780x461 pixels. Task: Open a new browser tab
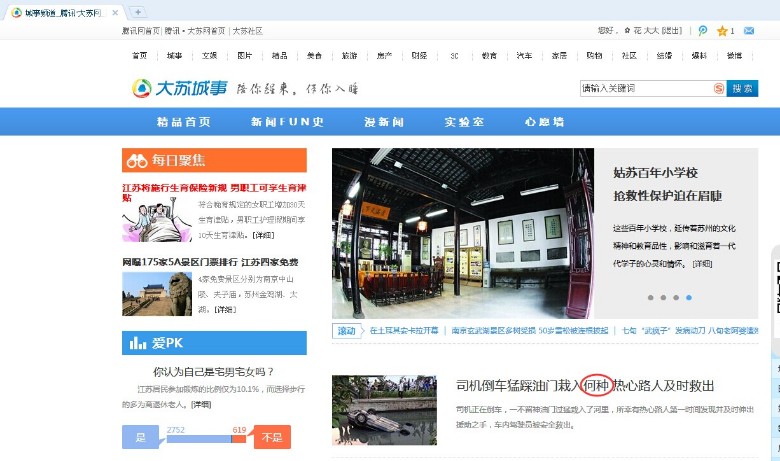pyautogui.click(x=139, y=12)
